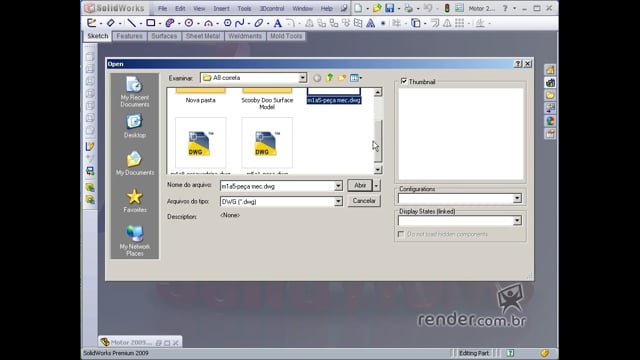640x360 pixels.
Task: Go to Desktop in places bar
Action: [135, 126]
